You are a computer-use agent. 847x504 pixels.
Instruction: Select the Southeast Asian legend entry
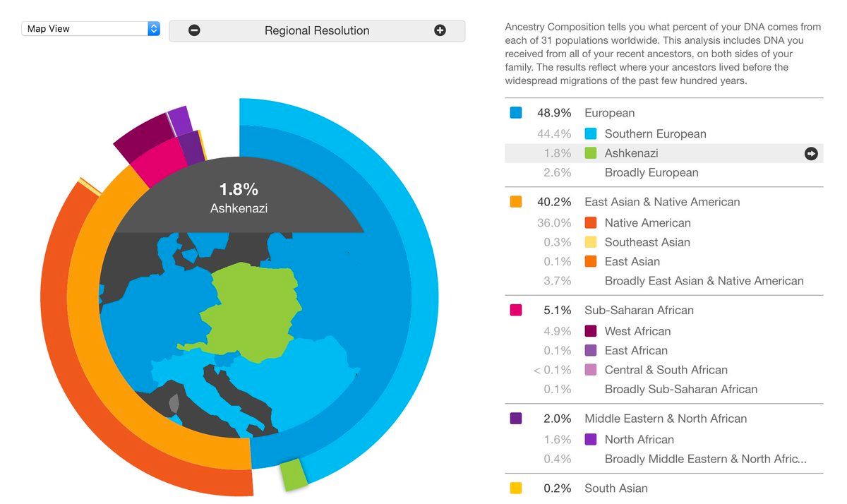tap(647, 242)
